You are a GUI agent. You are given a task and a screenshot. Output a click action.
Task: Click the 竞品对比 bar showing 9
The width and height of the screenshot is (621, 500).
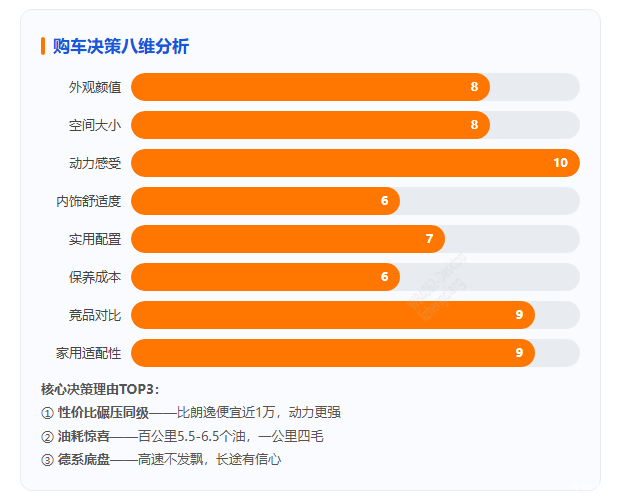333,315
